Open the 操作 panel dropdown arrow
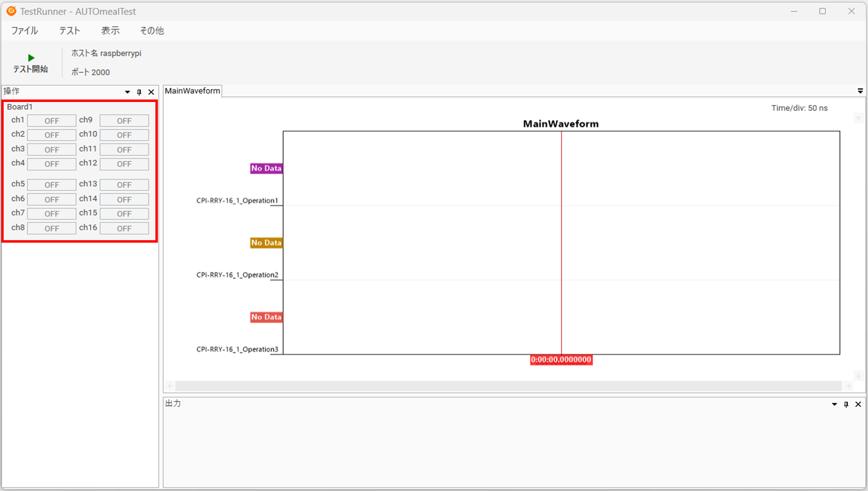Viewport: 868px width, 491px height. tap(127, 92)
